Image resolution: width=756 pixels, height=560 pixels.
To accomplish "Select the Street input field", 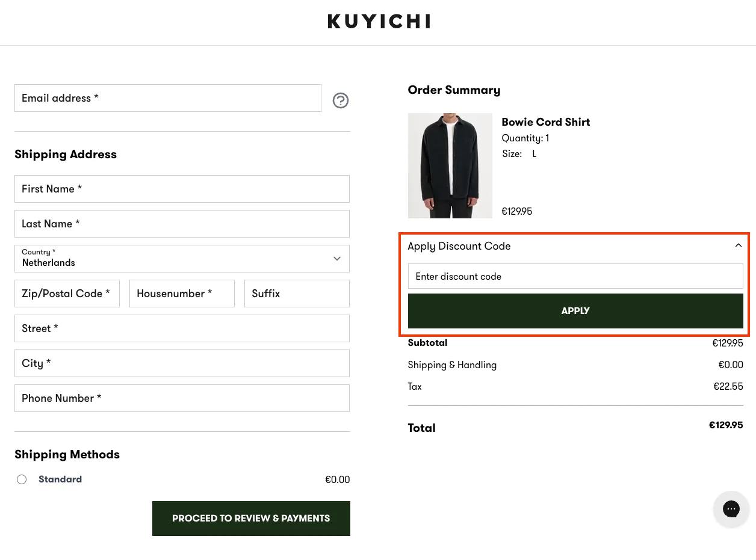I will (182, 328).
